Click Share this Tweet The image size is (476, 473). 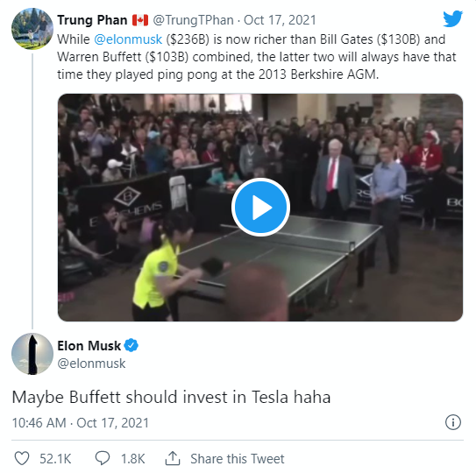pyautogui.click(x=238, y=458)
